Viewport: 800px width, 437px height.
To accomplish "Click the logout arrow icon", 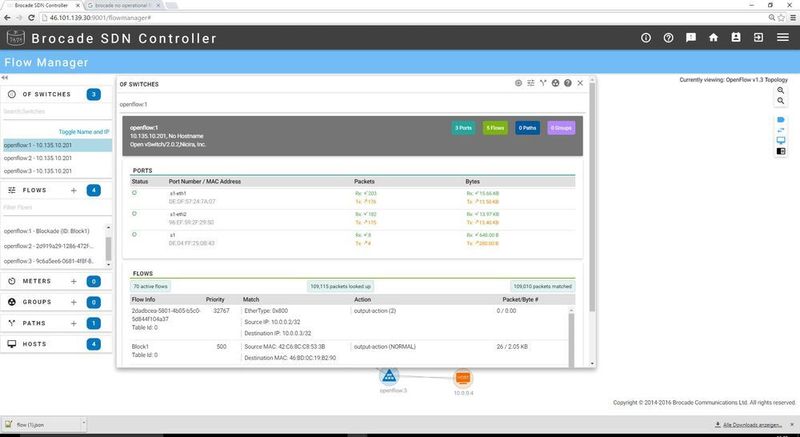I will click(x=759, y=38).
